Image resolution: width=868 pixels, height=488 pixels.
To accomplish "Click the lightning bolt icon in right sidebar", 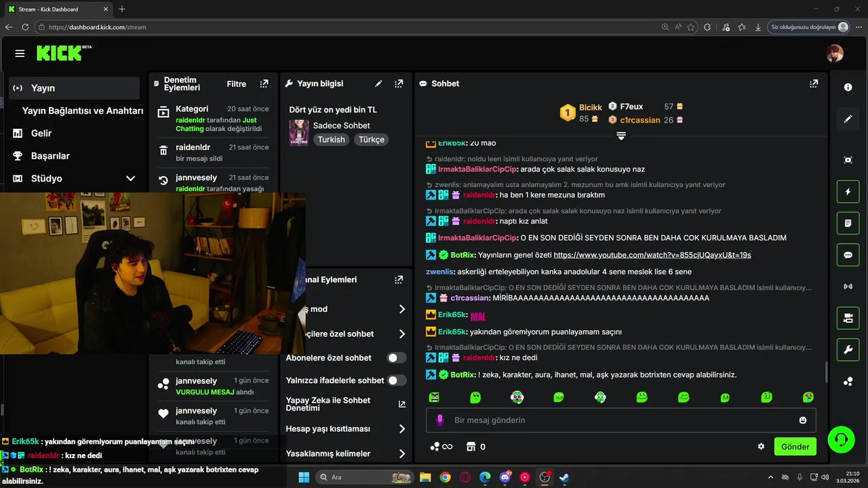I will coord(848,192).
